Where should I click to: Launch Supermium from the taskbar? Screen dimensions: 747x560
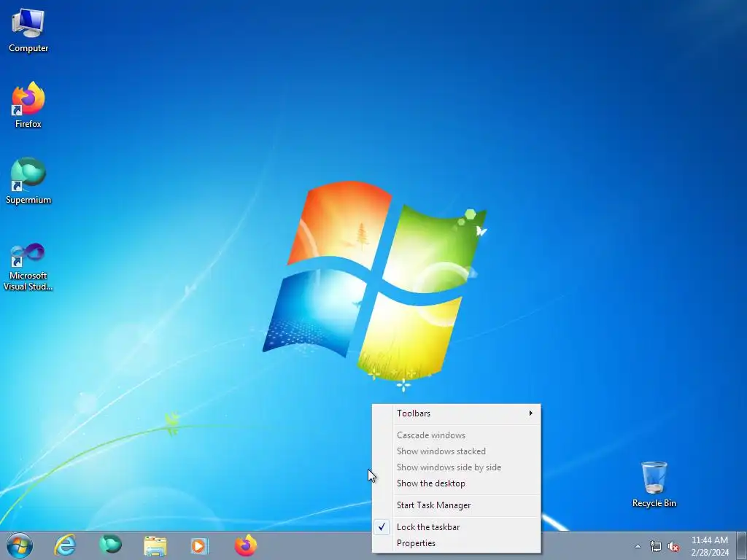coord(110,545)
